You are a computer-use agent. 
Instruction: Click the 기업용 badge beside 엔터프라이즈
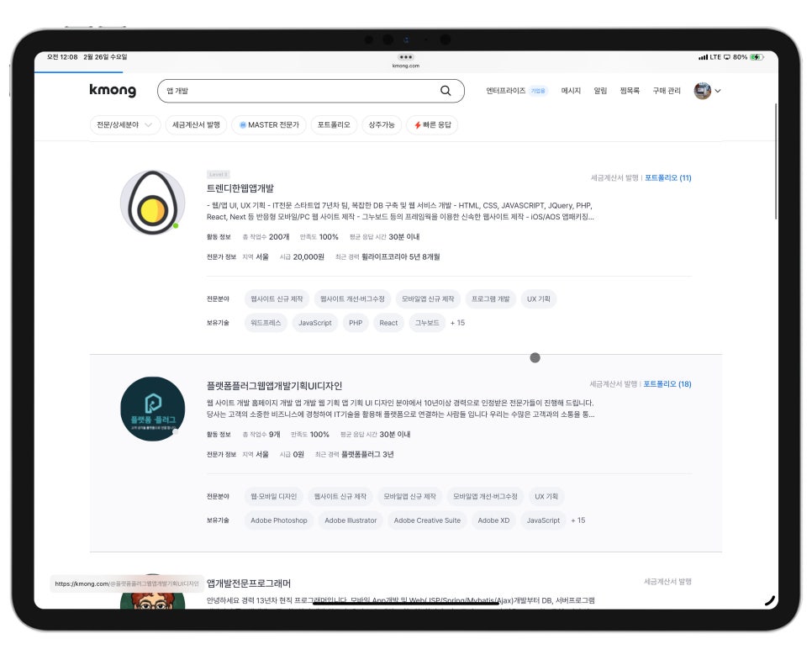(538, 91)
